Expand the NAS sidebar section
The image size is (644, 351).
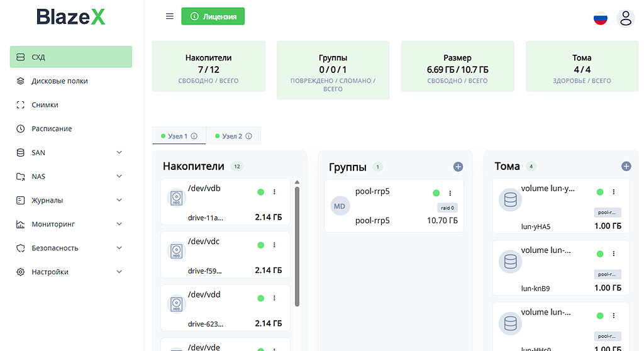point(119,177)
